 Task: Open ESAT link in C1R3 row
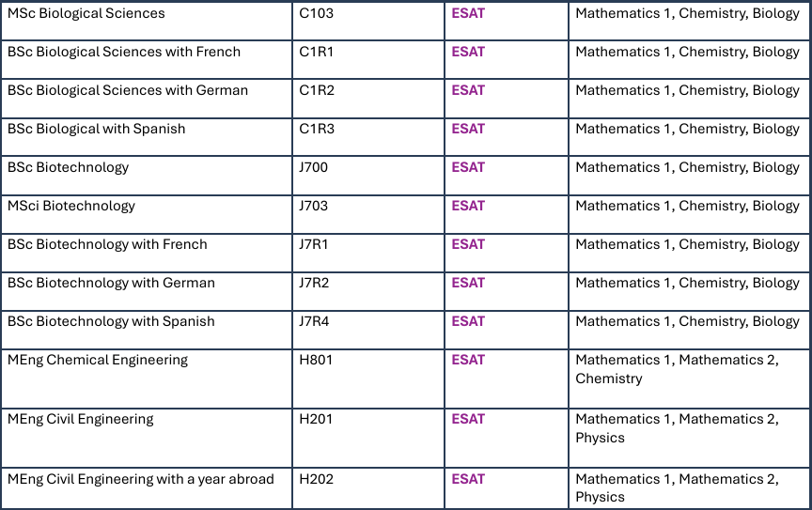(x=468, y=129)
